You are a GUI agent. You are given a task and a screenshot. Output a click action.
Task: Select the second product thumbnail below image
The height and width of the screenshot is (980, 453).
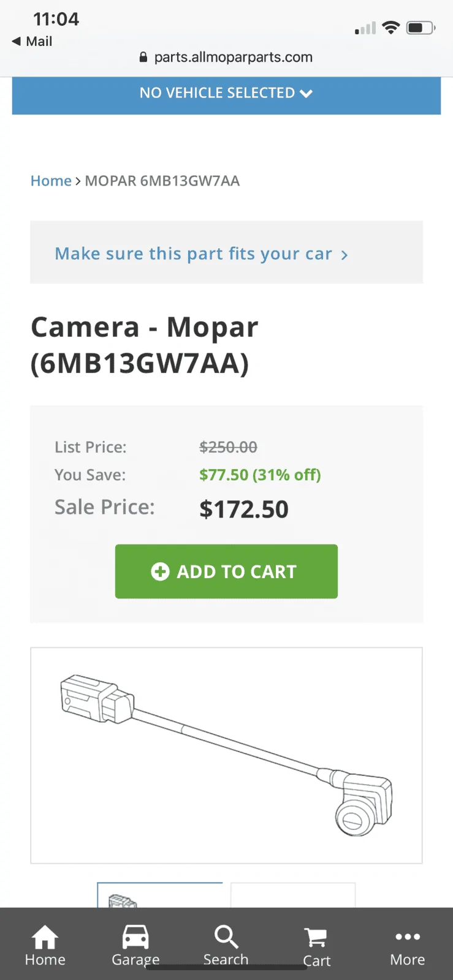coord(293,895)
